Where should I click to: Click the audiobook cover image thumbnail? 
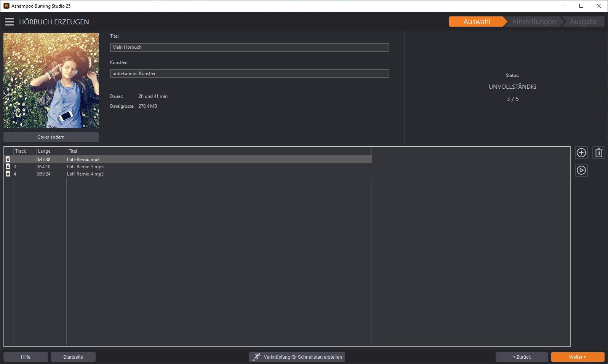click(x=51, y=81)
